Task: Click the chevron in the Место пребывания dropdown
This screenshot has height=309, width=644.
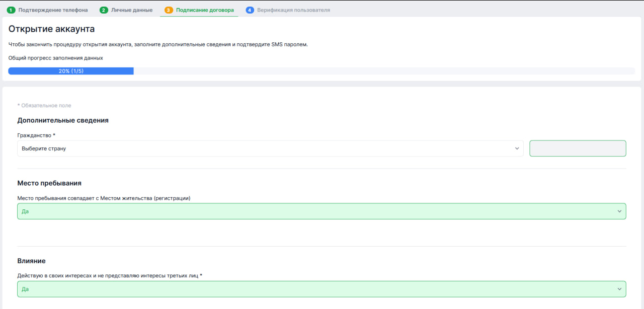Action: 619,211
